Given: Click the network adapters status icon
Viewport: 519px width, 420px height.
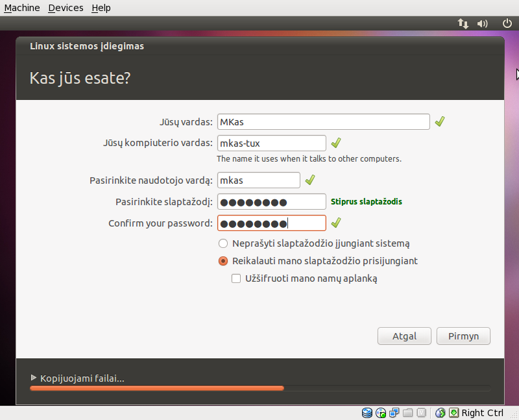Looking at the screenshot, I should [x=394, y=413].
